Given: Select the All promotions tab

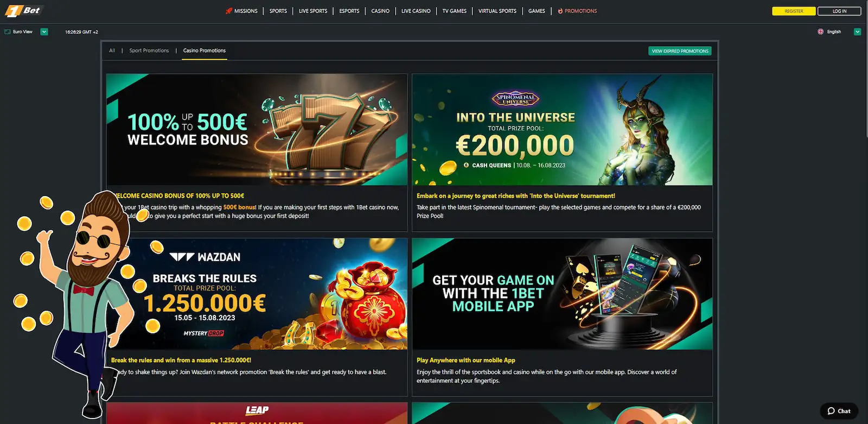Looking at the screenshot, I should pyautogui.click(x=112, y=50).
